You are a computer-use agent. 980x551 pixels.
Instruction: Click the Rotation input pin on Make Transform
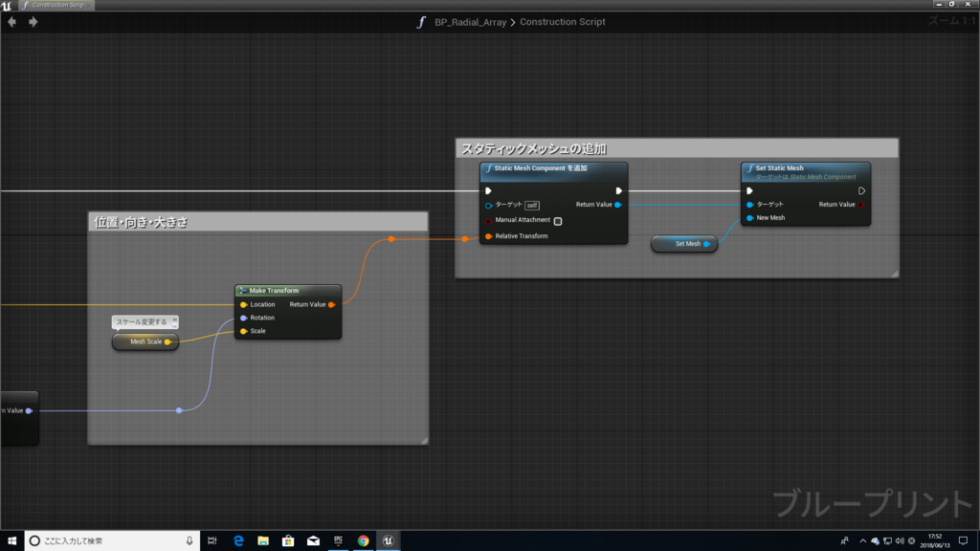point(244,318)
